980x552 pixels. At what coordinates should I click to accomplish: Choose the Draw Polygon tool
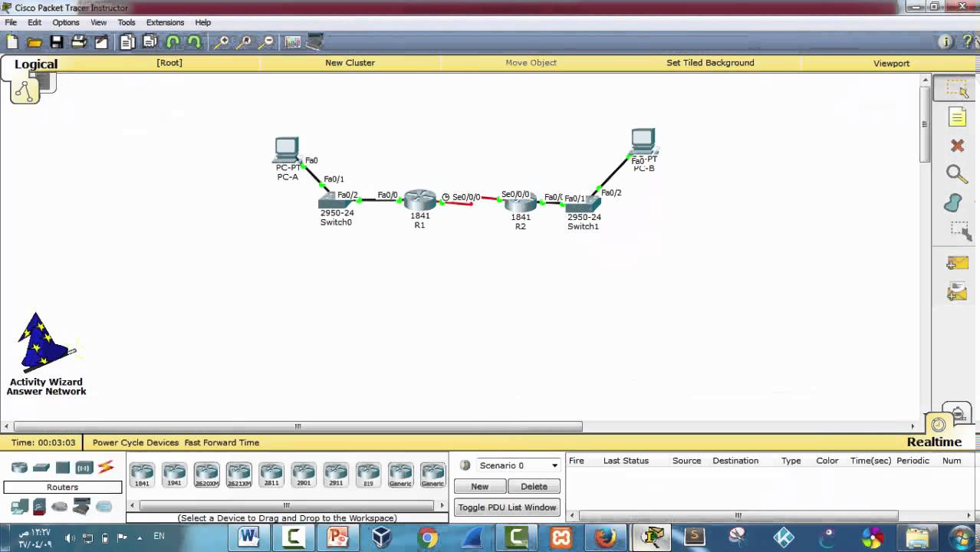(953, 202)
